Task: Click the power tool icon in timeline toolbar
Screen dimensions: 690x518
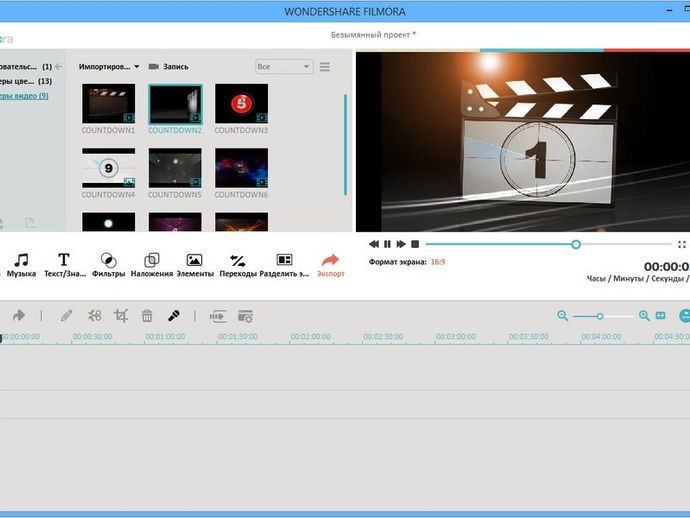Action: pyautogui.click(x=218, y=316)
